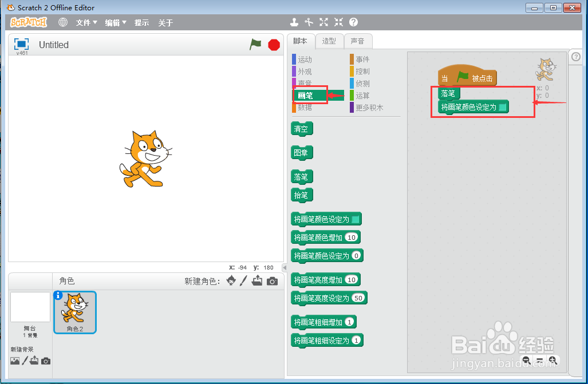Viewport: 588px width, 384px height.
Task: Click the 落笔 block in the palette
Action: (x=302, y=177)
